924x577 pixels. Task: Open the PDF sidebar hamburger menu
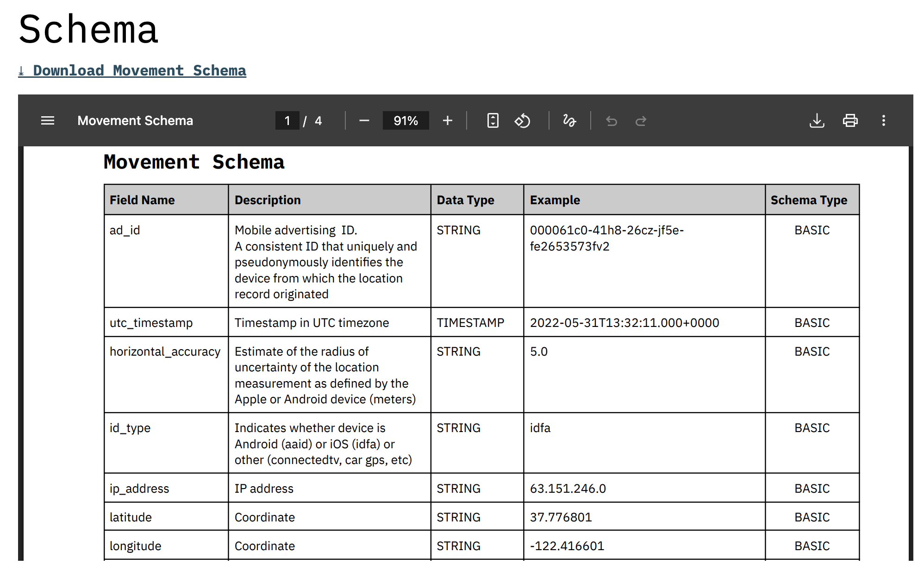click(48, 121)
